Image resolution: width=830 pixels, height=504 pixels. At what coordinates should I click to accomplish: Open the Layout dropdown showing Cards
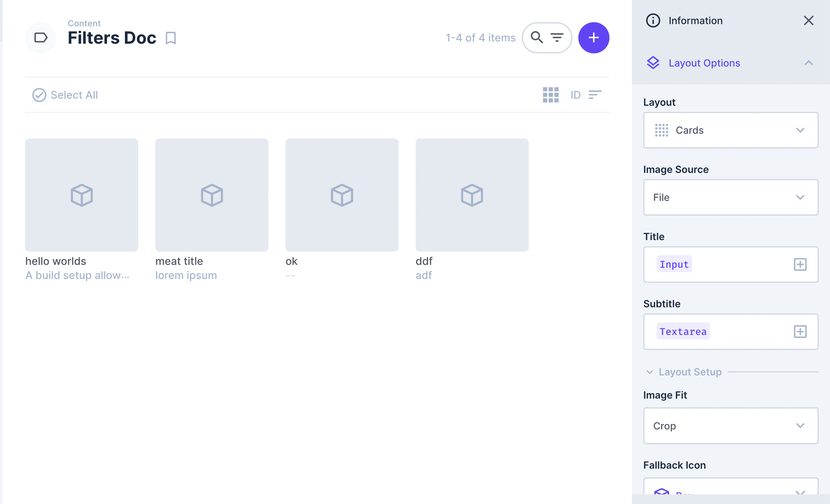(730, 130)
